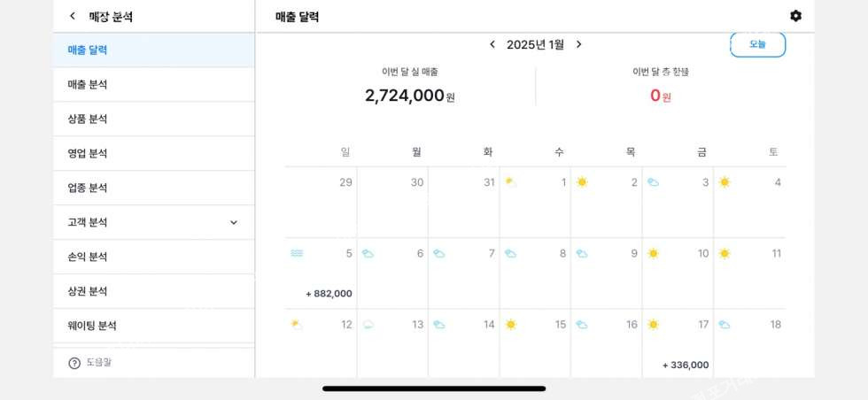Viewport: 868px width, 400px height.
Task: Tap the sun weather icon on day 2
Action: (582, 182)
